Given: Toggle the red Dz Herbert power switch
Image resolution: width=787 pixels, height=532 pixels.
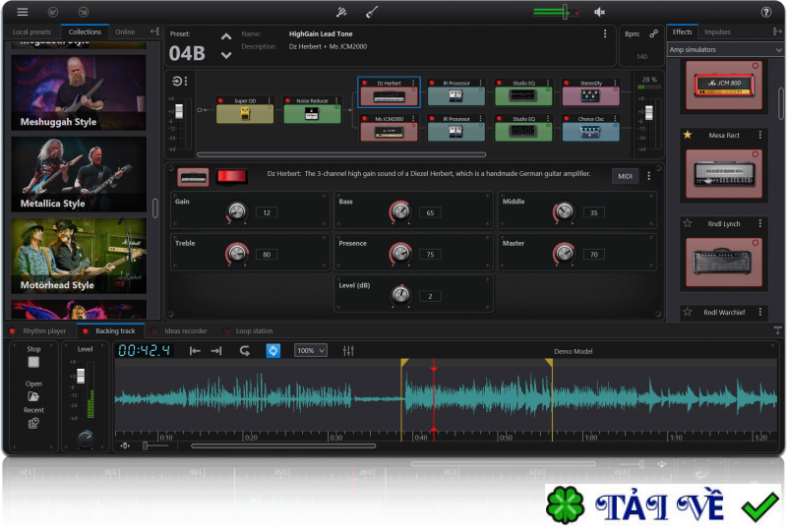Looking at the screenshot, I should 232,176.
